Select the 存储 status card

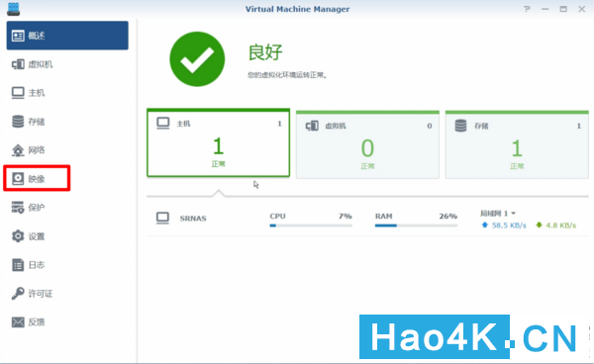(x=517, y=144)
